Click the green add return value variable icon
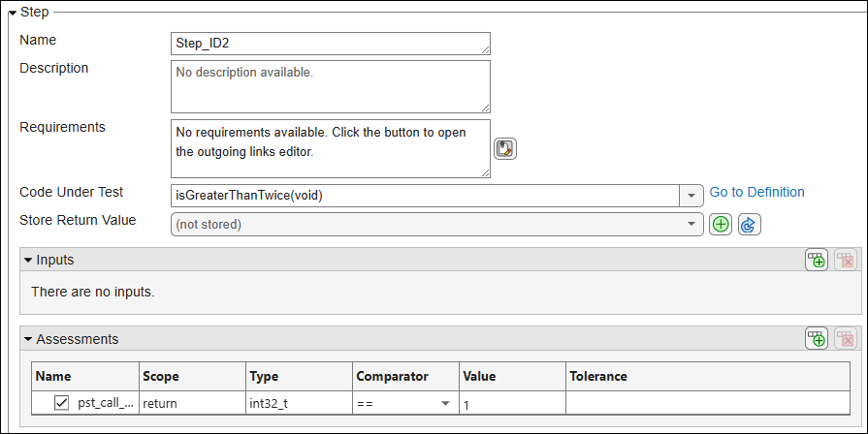The image size is (868, 434). (x=721, y=225)
